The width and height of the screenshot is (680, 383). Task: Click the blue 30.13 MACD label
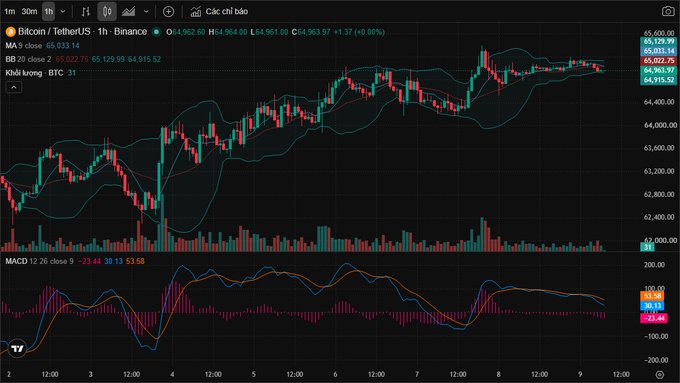pyautogui.click(x=652, y=306)
